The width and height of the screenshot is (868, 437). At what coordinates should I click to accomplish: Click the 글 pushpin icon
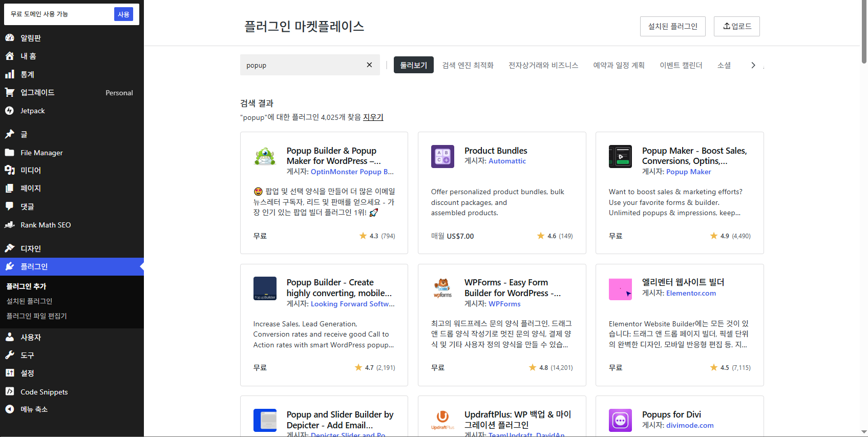pyautogui.click(x=10, y=134)
